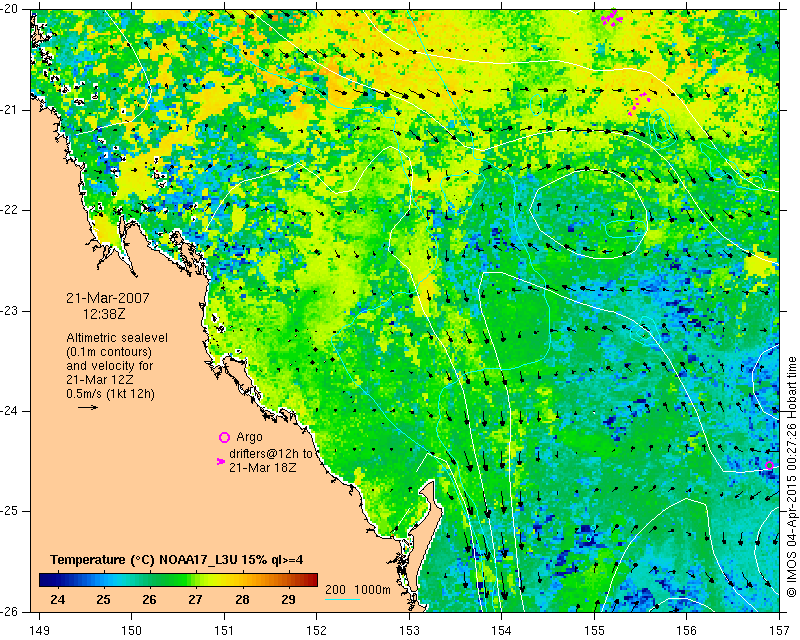Click the magenta drifter arrow legend symbol

tap(220, 461)
